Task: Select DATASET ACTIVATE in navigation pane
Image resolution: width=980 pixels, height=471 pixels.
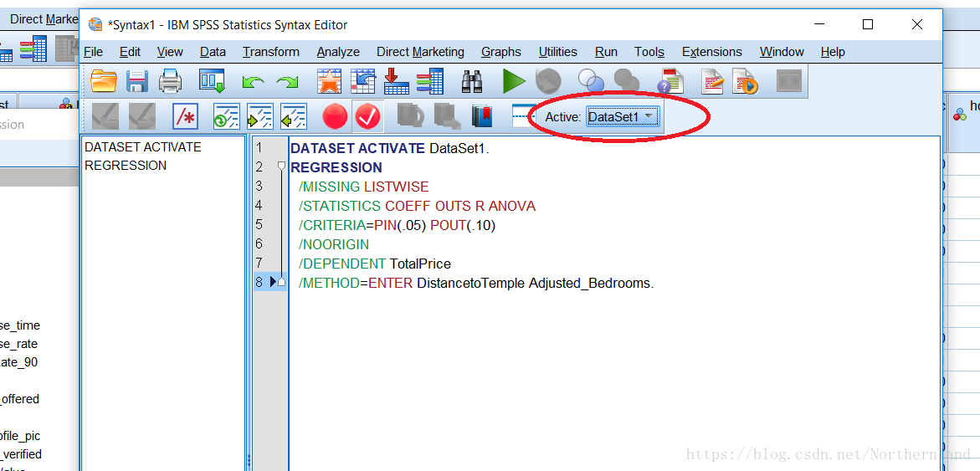Action: [x=143, y=146]
